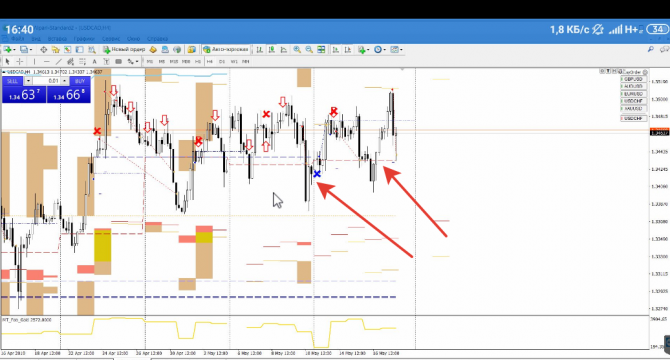Click the Новый ордер button
The image size is (670, 360).
124,50
